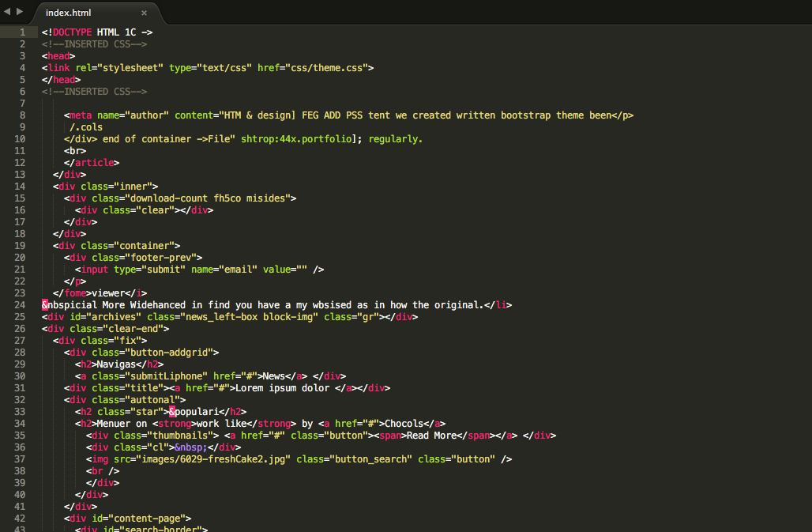Click the second INSERTED CSS comment on line 6

point(94,92)
